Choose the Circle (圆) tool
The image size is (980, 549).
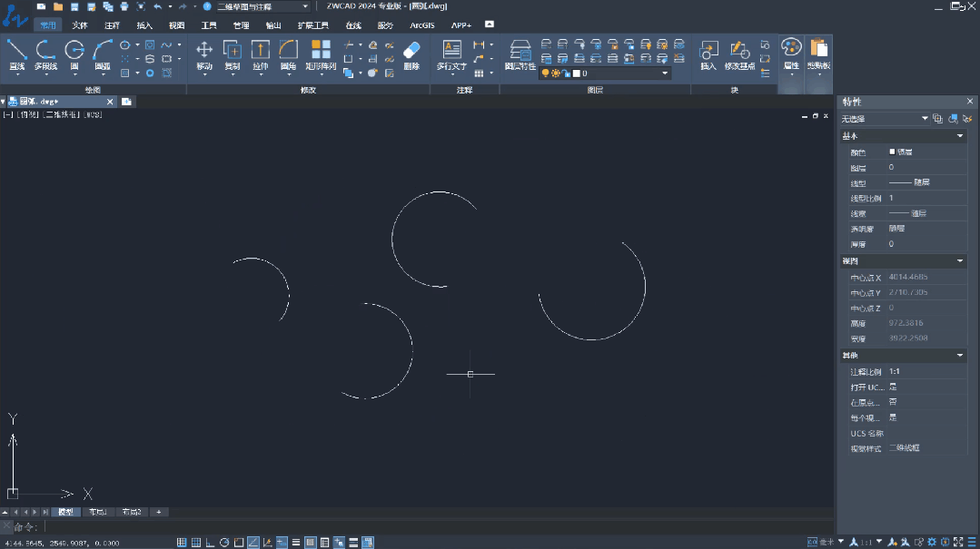[x=74, y=54]
